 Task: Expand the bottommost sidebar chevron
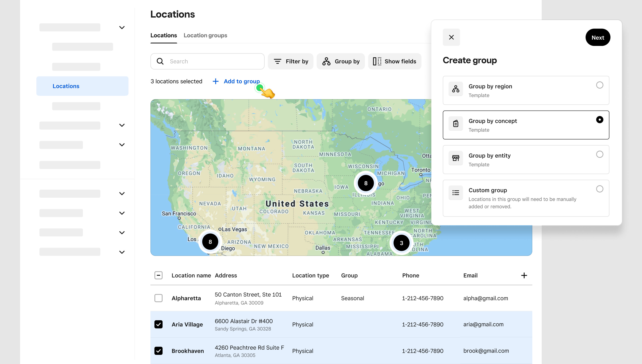click(x=122, y=252)
